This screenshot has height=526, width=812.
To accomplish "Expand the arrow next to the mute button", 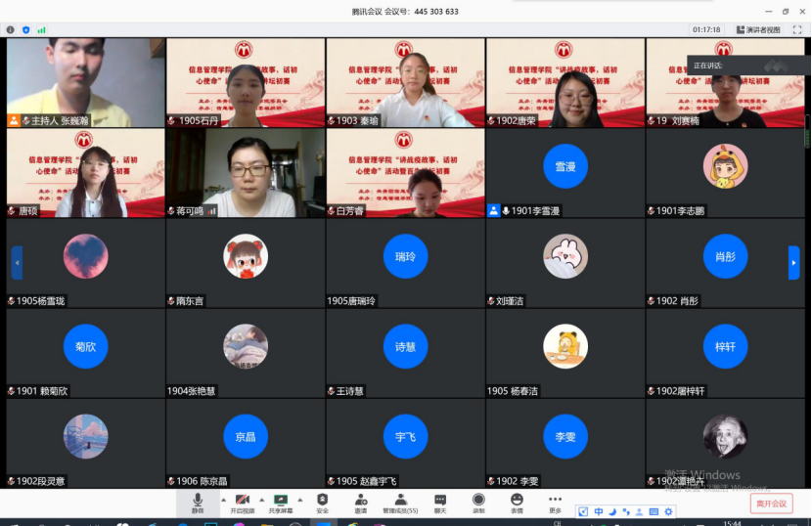I will tap(223, 500).
